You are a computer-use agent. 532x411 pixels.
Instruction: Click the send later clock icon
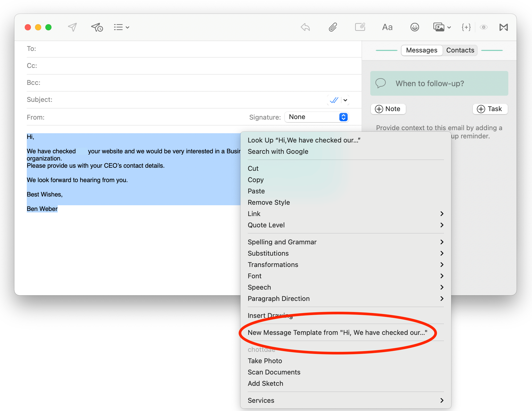coord(97,27)
